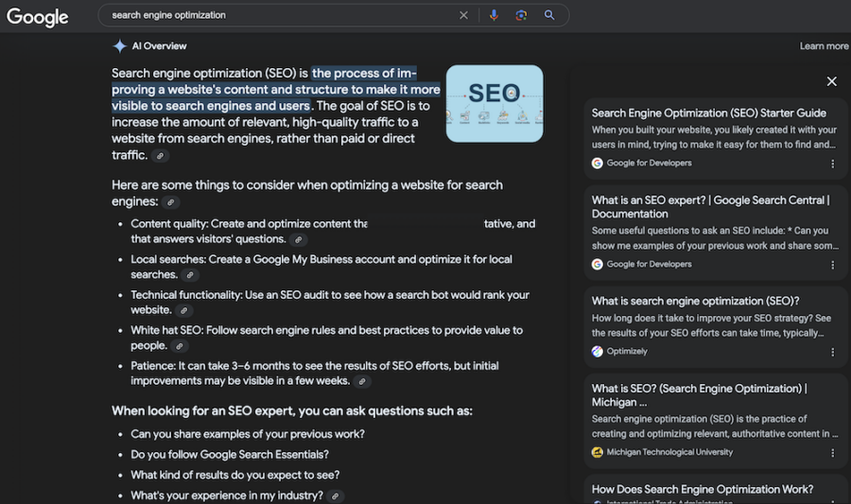Open How Does Search Engine Optimization Work? result
The height and width of the screenshot is (504, 851).
click(702, 489)
